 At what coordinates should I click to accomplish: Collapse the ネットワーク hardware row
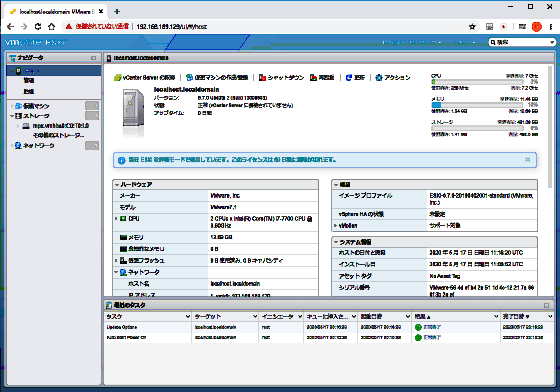click(x=116, y=272)
